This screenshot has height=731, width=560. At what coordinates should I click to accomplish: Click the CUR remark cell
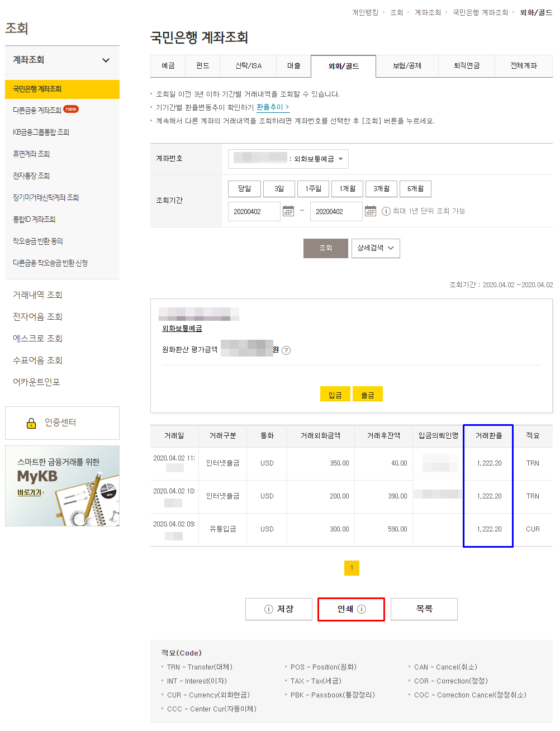pyautogui.click(x=533, y=529)
